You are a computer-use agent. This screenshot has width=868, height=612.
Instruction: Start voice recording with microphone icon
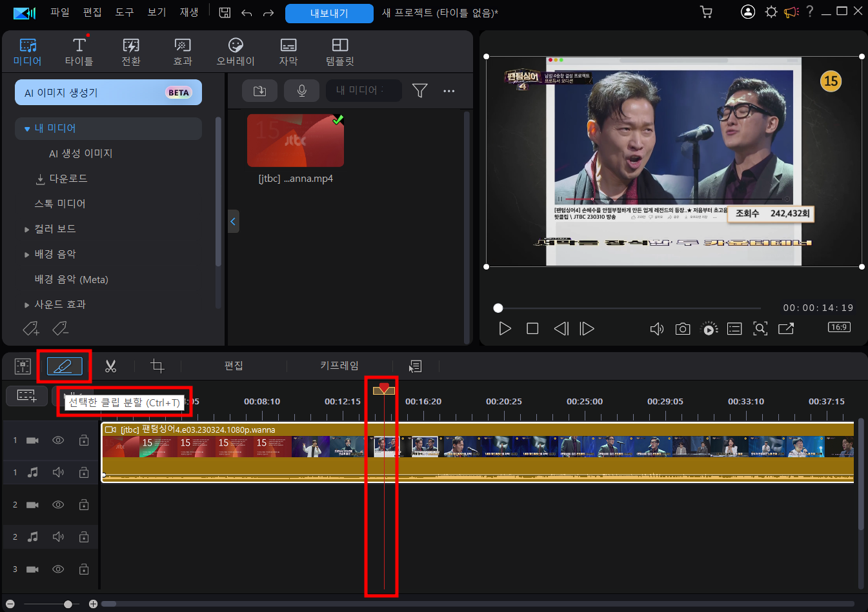coord(301,91)
